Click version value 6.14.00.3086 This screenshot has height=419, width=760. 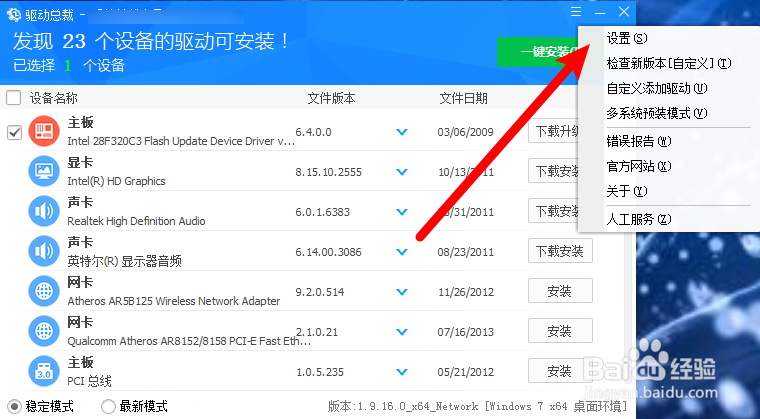pos(329,252)
